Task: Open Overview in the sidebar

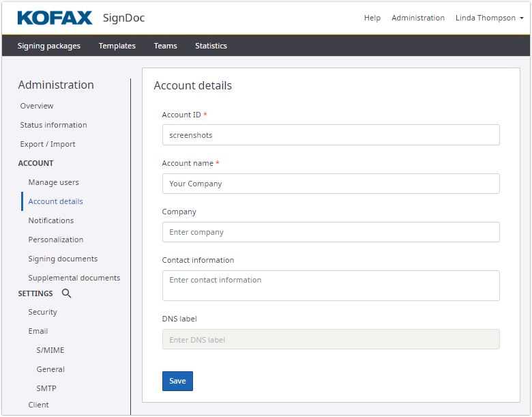Action: [x=37, y=106]
